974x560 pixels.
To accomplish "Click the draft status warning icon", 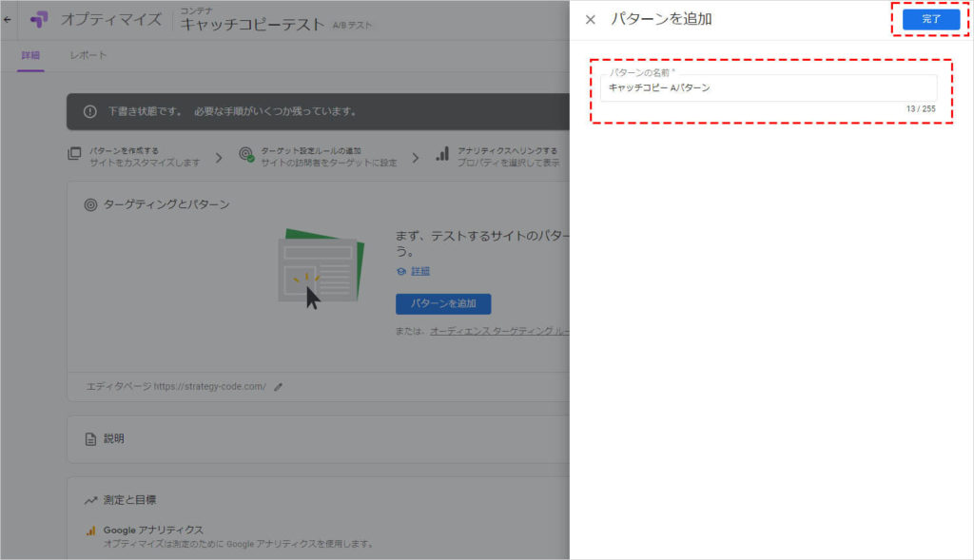I will click(90, 111).
